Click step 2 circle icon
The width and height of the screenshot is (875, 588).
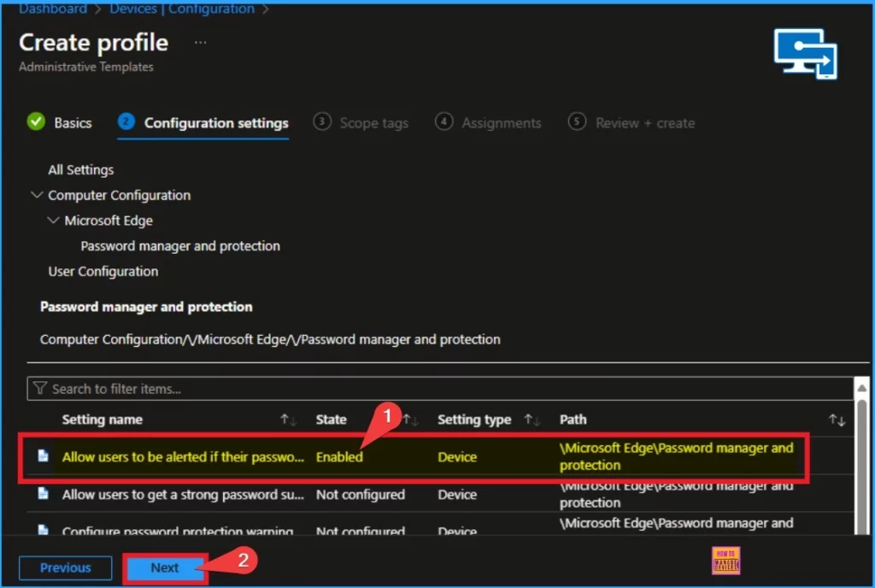[126, 121]
